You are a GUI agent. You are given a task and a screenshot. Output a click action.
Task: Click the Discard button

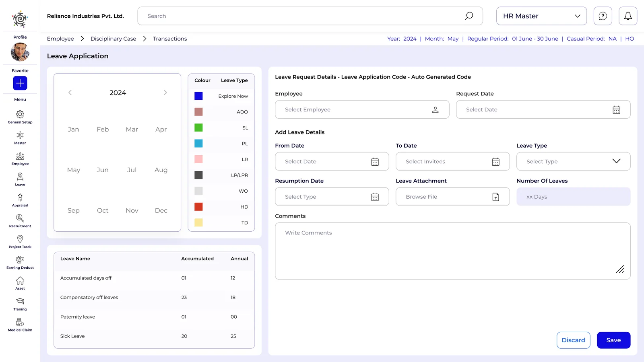click(573, 340)
